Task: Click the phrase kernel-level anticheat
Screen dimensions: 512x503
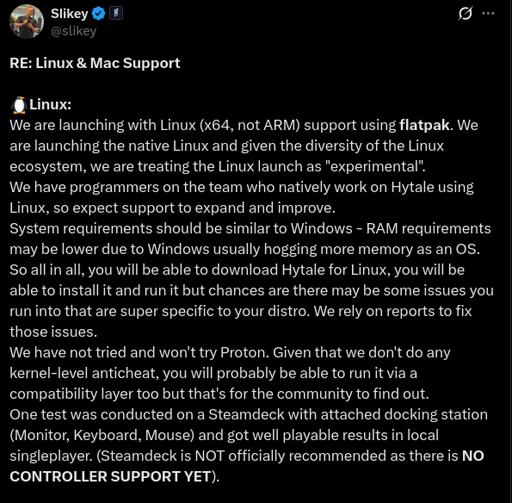Action: click(83, 373)
